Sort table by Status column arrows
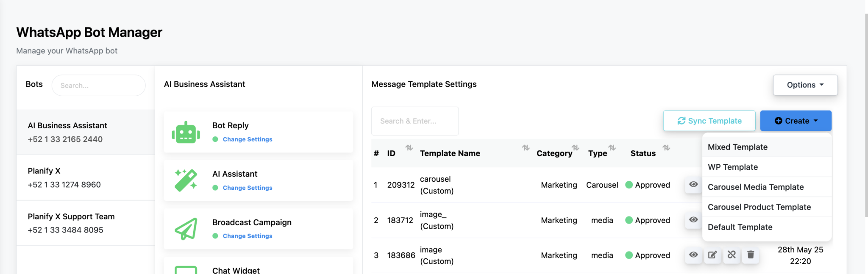Screen dimensions: 868x274 pyautogui.click(x=666, y=148)
